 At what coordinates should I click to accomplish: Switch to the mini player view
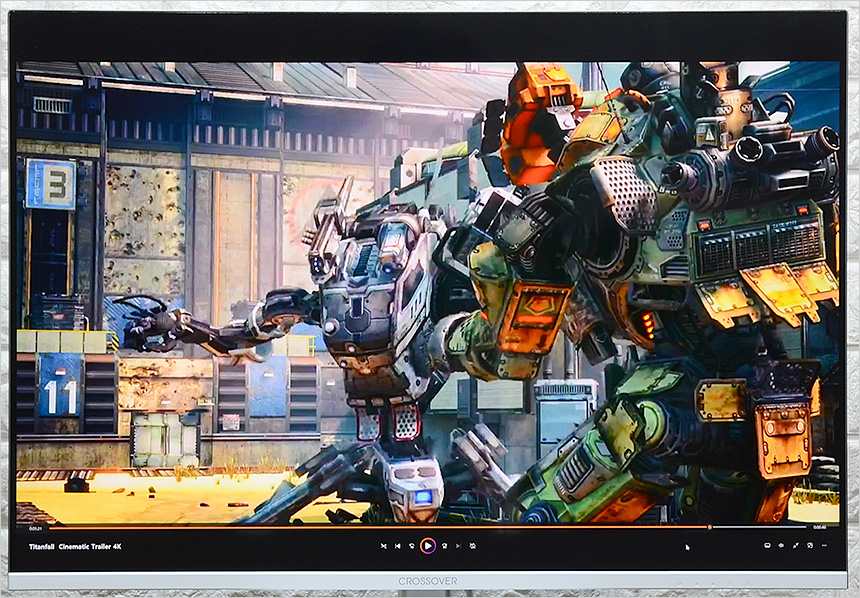(x=809, y=546)
